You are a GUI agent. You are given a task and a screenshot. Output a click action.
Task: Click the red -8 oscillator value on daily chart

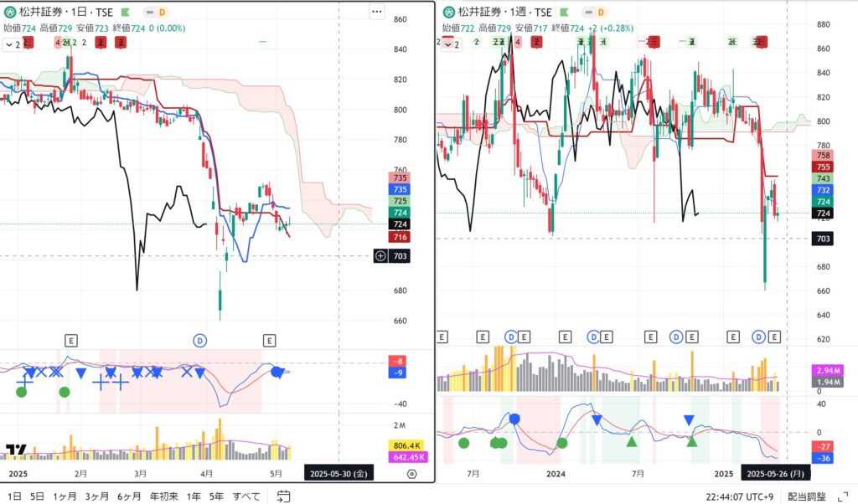(398, 362)
